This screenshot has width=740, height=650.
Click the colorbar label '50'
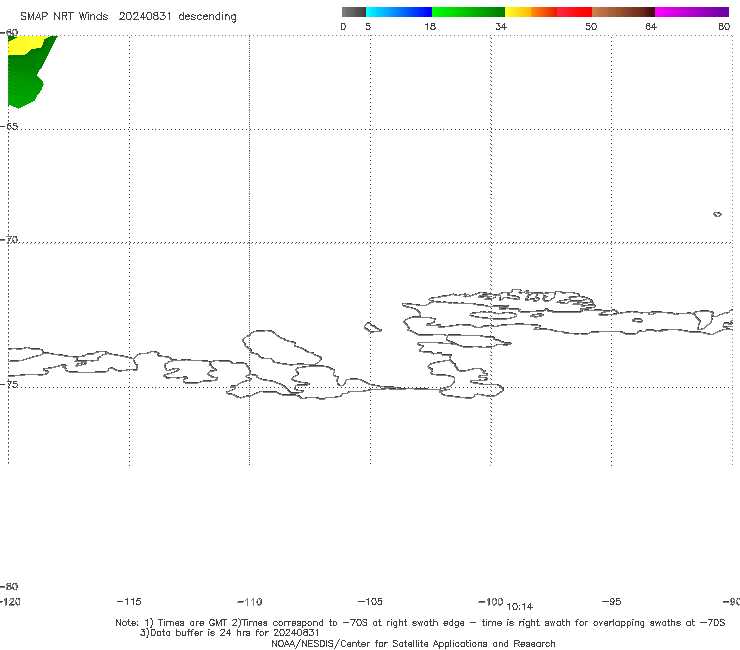(591, 26)
